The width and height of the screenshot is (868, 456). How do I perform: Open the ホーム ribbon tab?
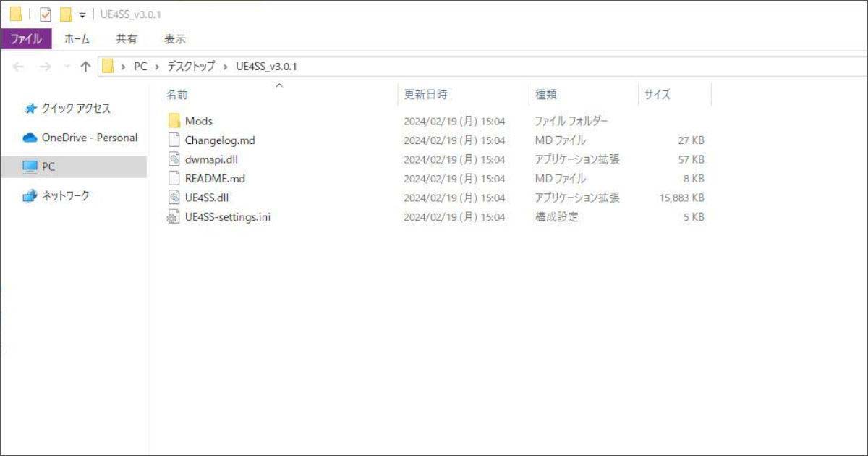[x=77, y=38]
